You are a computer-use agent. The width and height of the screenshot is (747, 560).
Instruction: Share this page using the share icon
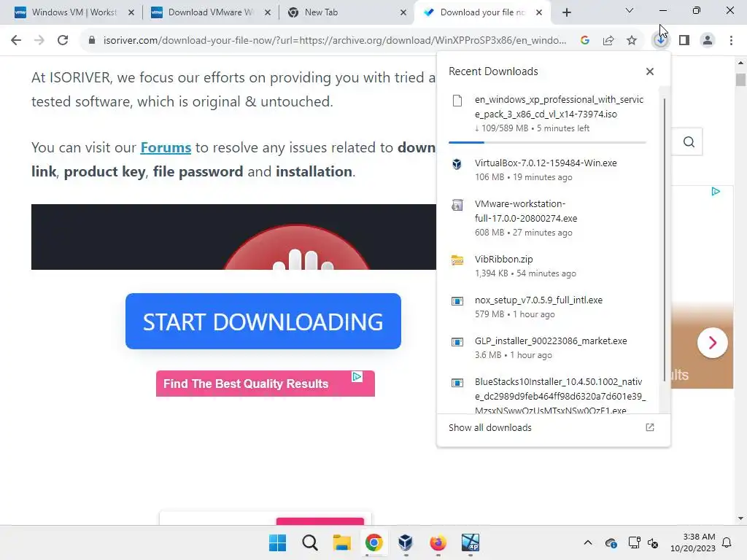608,41
